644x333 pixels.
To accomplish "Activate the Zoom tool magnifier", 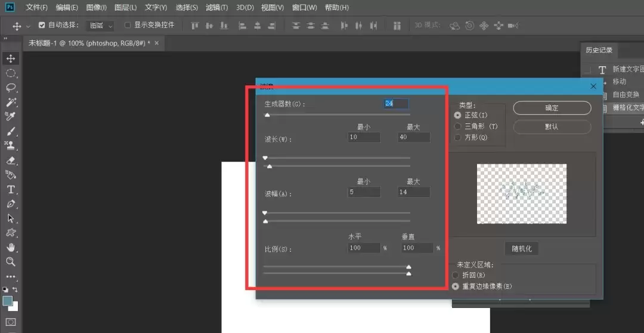I will coord(11,262).
